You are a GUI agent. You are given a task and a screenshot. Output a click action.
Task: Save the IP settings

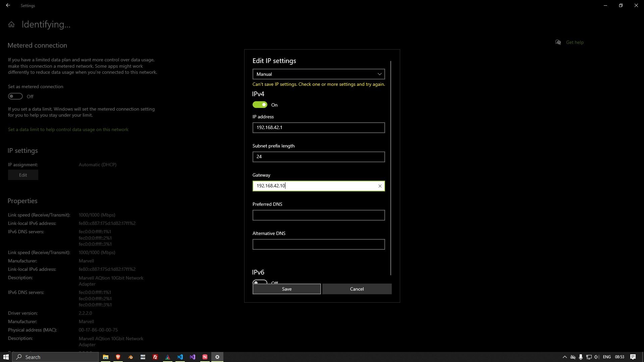point(286,289)
